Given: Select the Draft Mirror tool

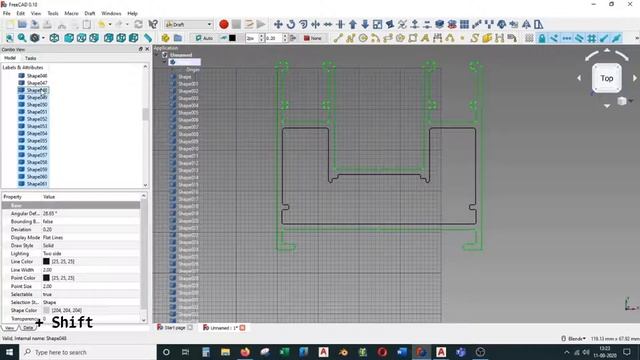Looking at the screenshot, I should point(526,24).
